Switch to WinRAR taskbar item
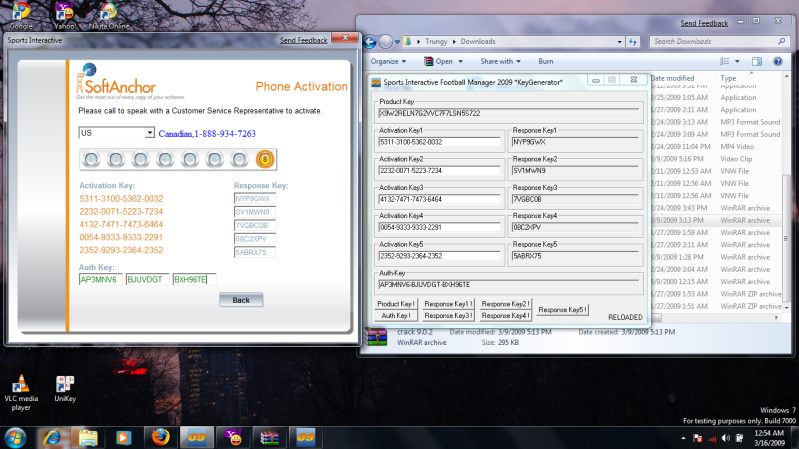Viewport: 799px width, 449px height. pyautogui.click(x=270, y=438)
